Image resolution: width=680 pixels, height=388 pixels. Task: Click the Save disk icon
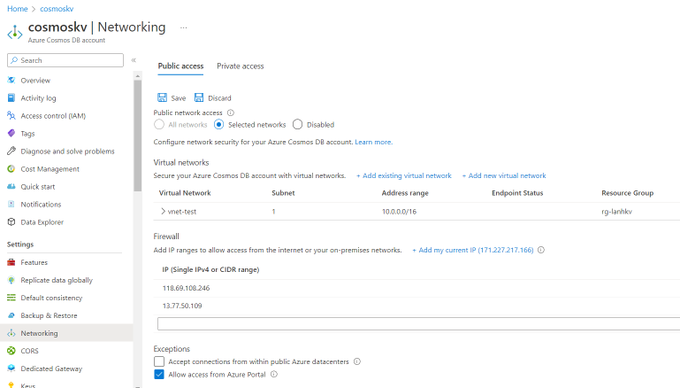[x=162, y=98]
